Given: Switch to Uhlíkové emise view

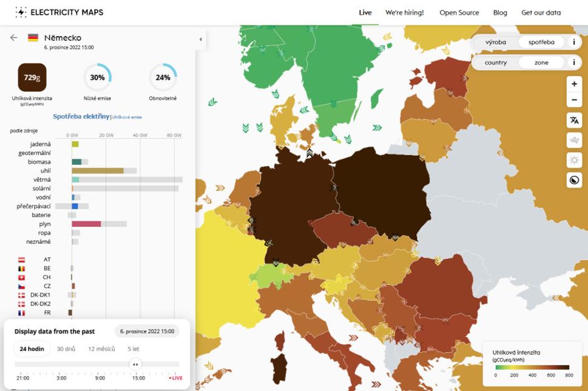Looking at the screenshot, I should [127, 117].
